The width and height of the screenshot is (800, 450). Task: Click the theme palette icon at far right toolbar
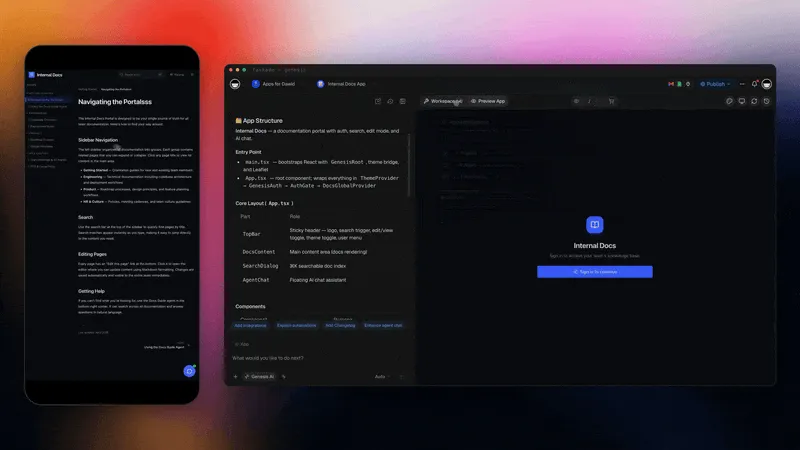(729, 101)
